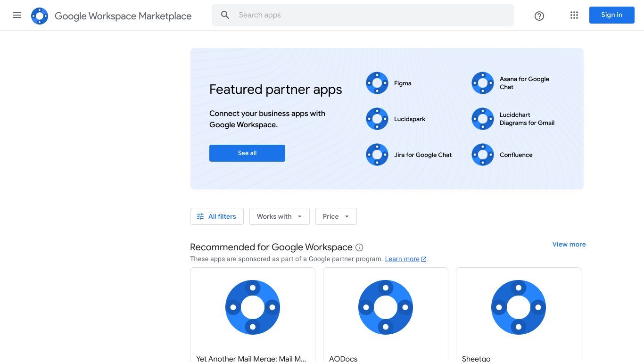Screen dimensions: 644x362
Task: Click the filter sliders icon in All filters
Action: pyautogui.click(x=200, y=216)
